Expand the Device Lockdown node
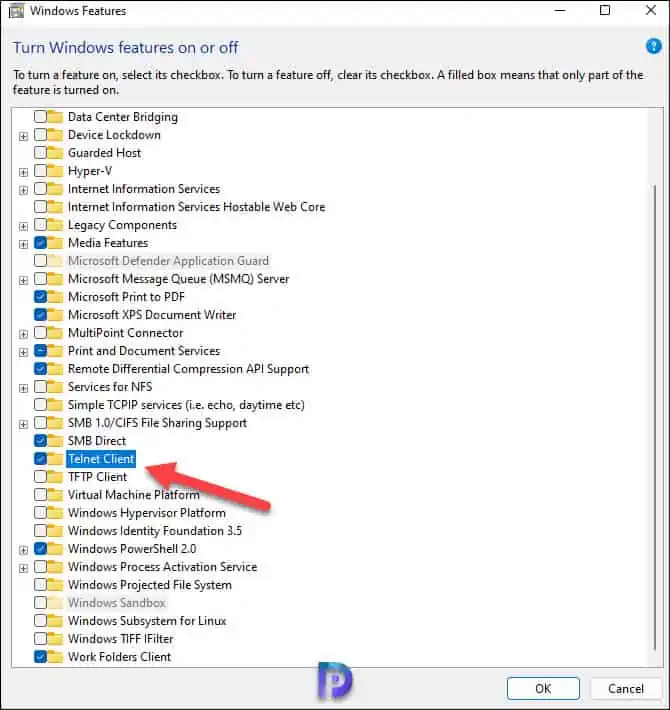 (24, 136)
